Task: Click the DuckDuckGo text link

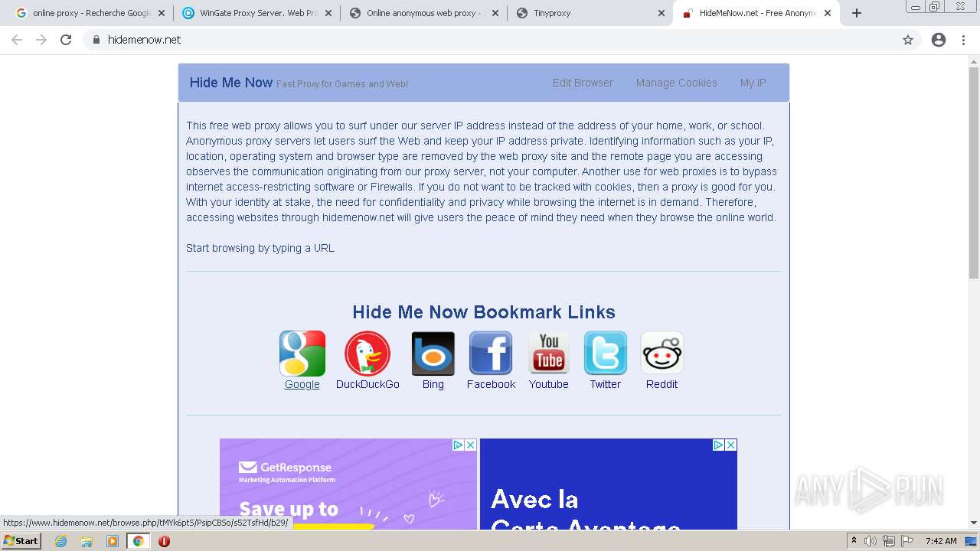Action: click(367, 384)
